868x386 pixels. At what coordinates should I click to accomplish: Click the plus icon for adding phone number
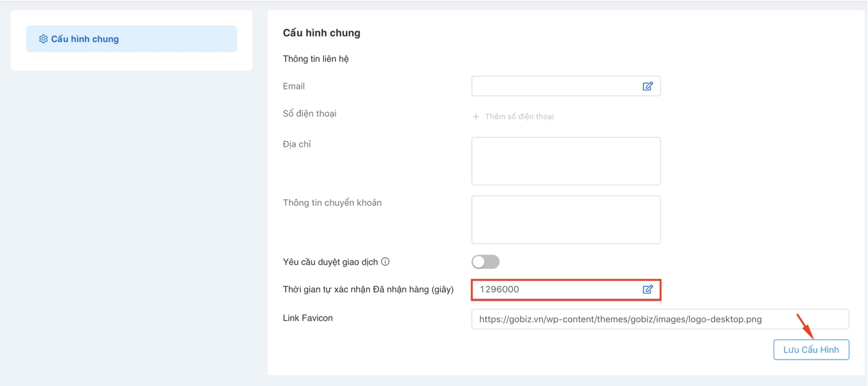coord(476,117)
